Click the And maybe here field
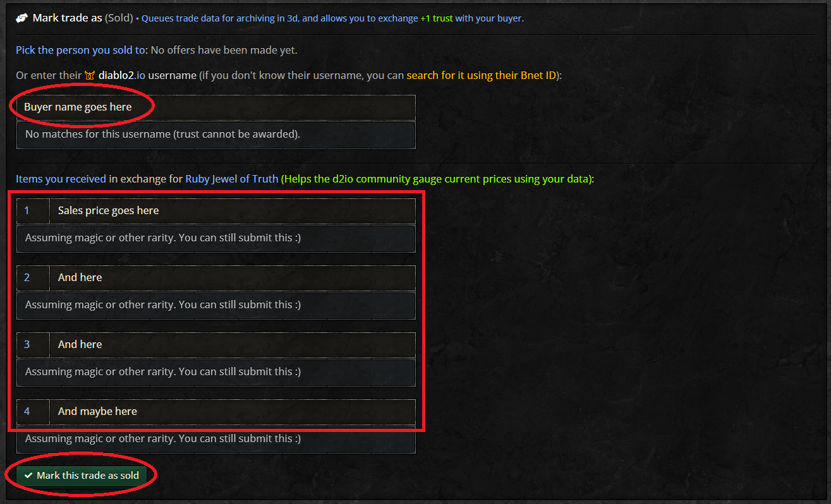The height and width of the screenshot is (504, 831). point(233,412)
